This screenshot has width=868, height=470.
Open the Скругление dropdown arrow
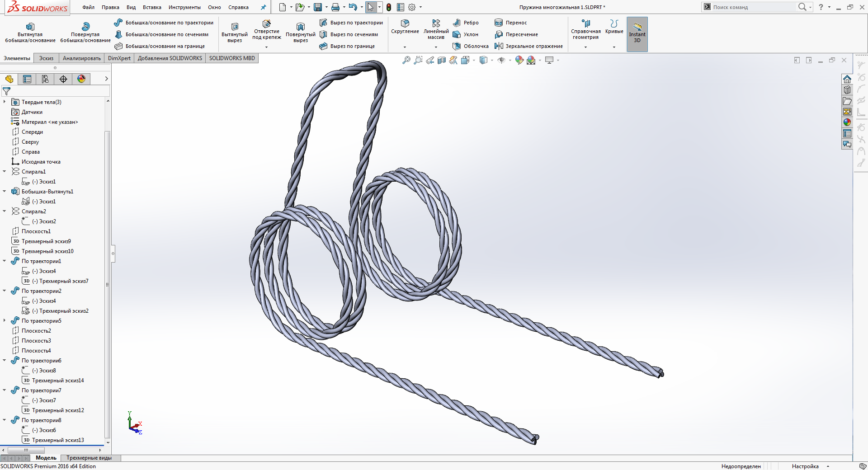point(405,47)
